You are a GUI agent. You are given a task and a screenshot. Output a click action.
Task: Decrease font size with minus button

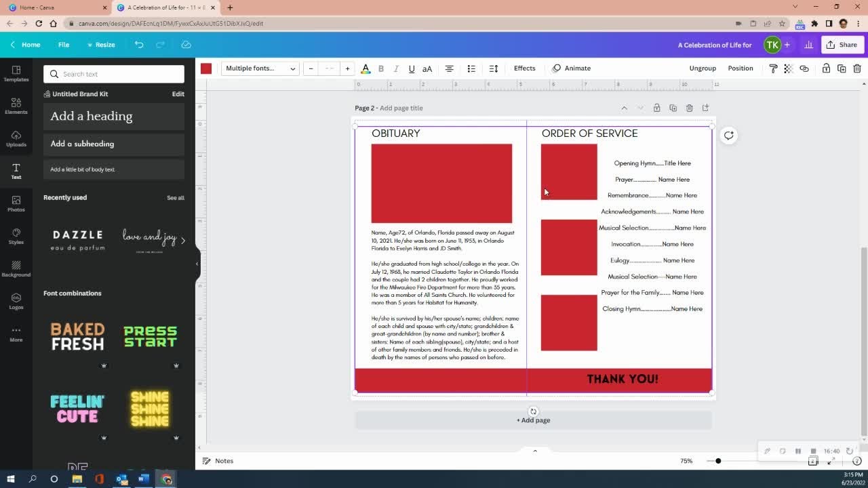point(311,68)
